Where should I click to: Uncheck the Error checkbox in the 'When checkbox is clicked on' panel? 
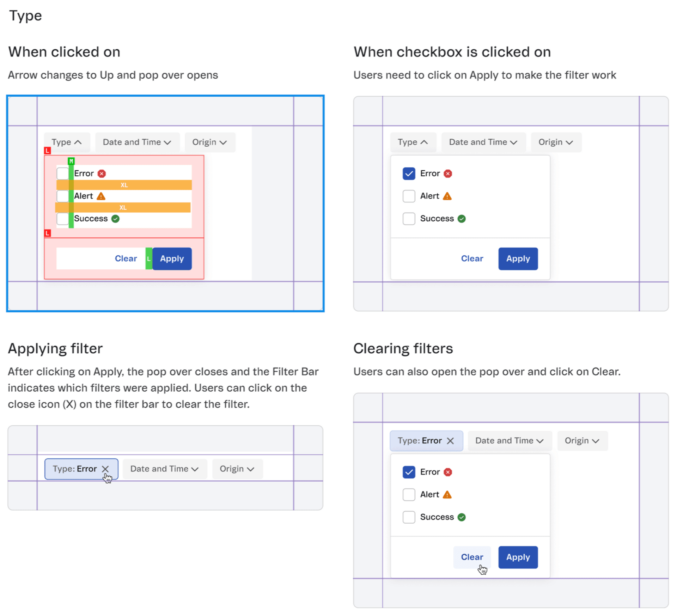point(409,173)
